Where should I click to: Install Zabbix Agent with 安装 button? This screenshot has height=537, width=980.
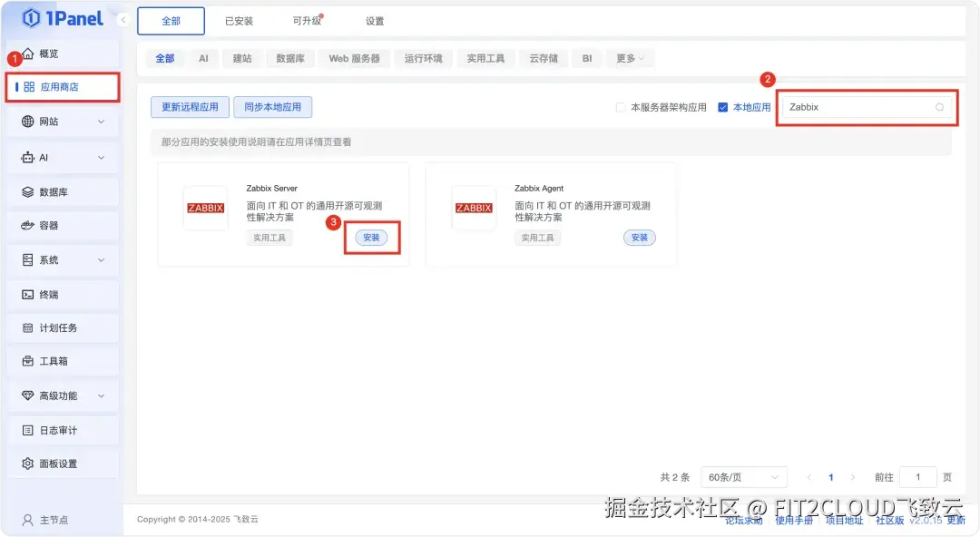pos(640,238)
